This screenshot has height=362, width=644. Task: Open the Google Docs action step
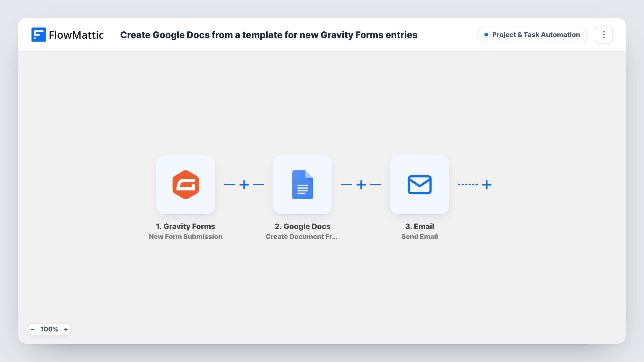click(x=302, y=184)
